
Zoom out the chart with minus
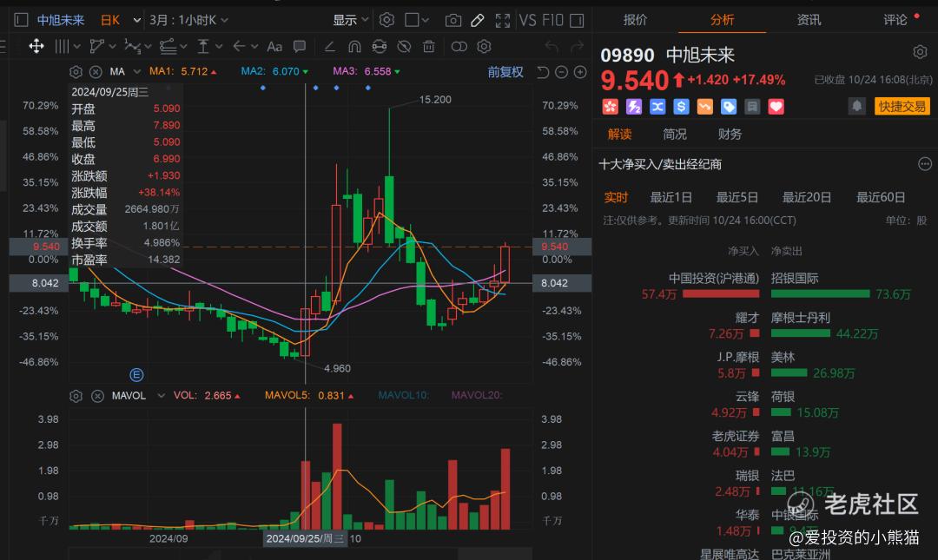coord(561,72)
